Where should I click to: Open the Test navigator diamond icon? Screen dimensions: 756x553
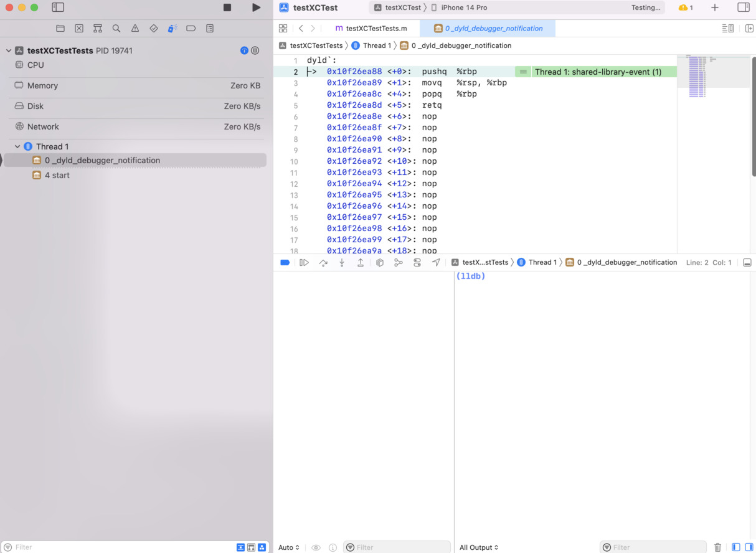154,29
